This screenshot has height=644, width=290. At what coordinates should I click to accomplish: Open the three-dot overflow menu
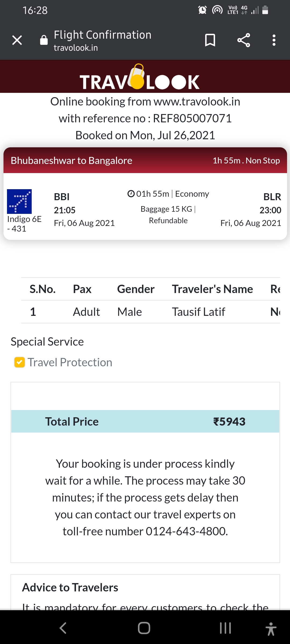pos(274,40)
